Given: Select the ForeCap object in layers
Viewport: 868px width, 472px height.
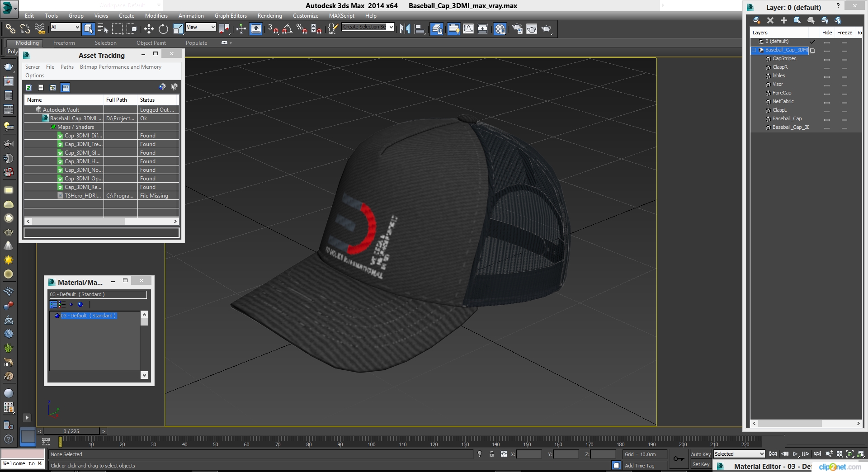Looking at the screenshot, I should coord(781,93).
